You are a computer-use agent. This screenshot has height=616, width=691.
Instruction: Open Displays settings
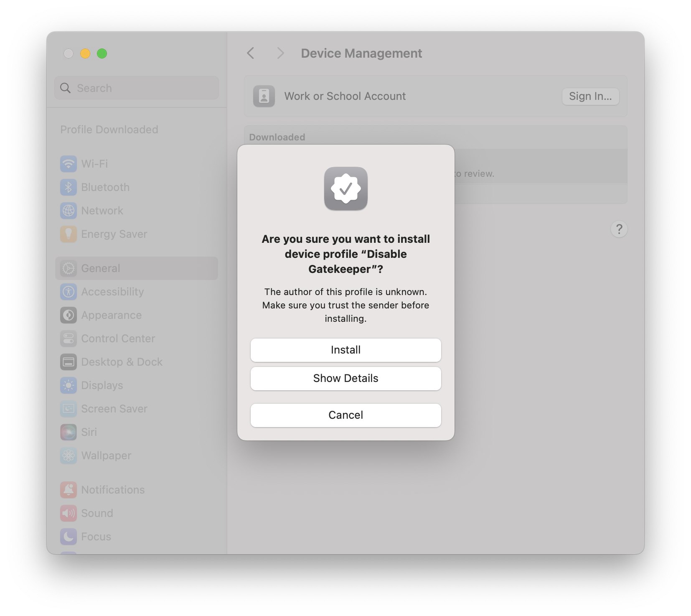[x=102, y=385]
